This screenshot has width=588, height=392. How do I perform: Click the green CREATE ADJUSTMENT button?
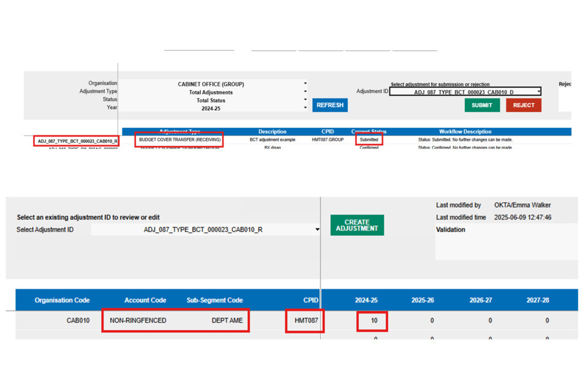point(357,225)
